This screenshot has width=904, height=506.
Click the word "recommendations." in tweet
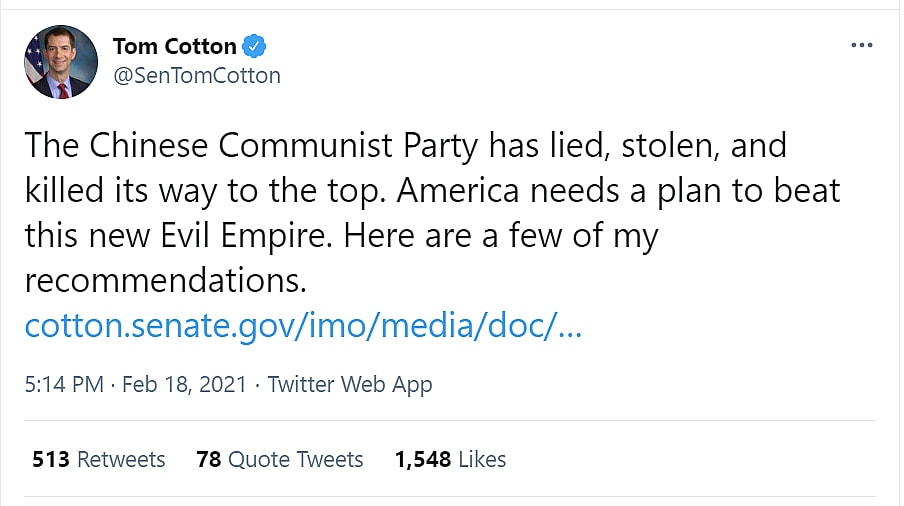pyautogui.click(x=165, y=281)
